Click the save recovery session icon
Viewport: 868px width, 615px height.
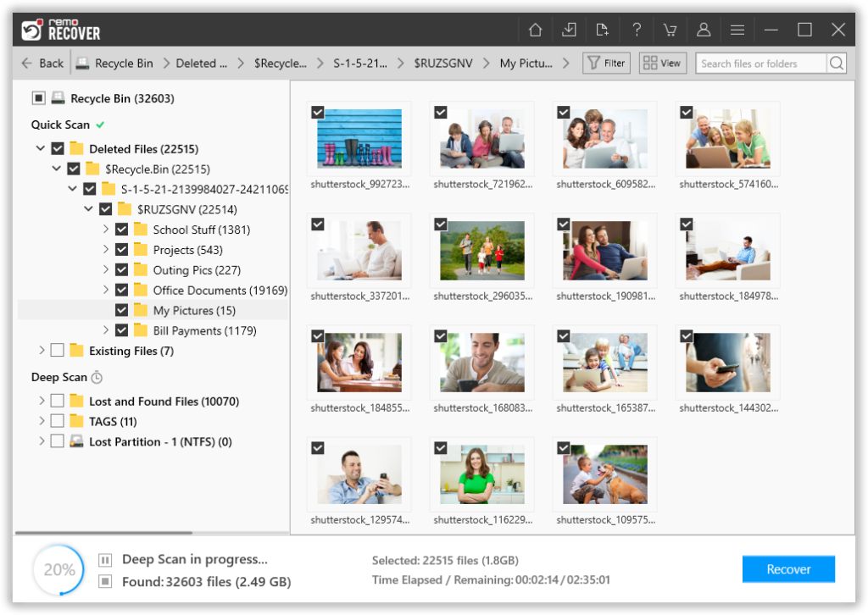coord(569,30)
